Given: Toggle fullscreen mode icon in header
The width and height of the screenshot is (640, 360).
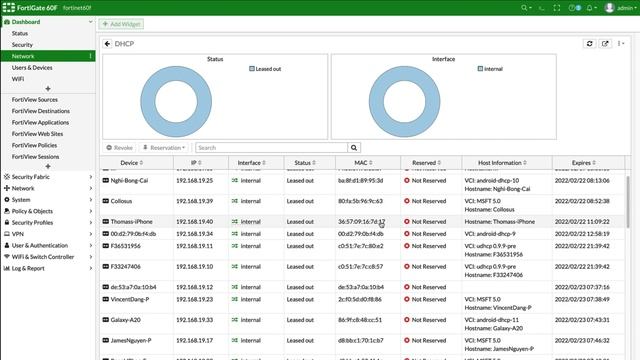Looking at the screenshot, I should pos(557,8).
